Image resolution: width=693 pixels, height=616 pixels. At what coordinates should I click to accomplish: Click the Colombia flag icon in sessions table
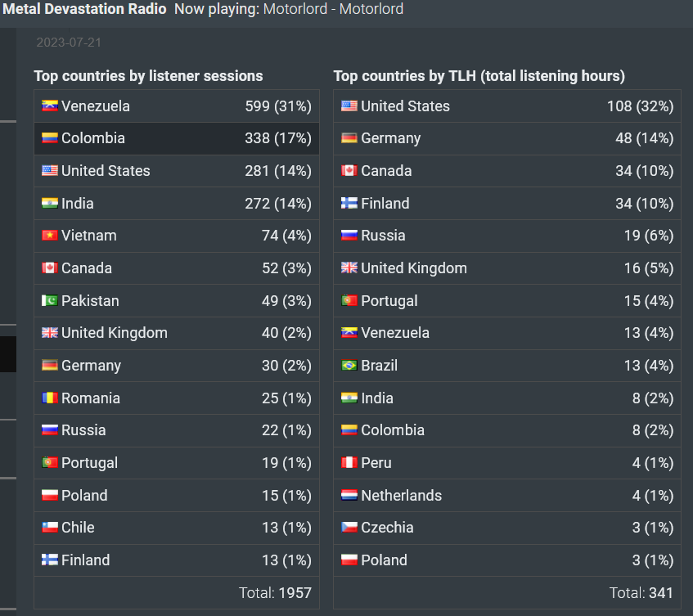(49, 138)
